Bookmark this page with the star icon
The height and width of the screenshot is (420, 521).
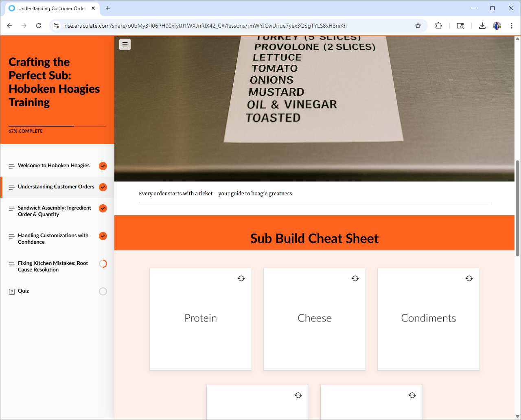(x=418, y=26)
